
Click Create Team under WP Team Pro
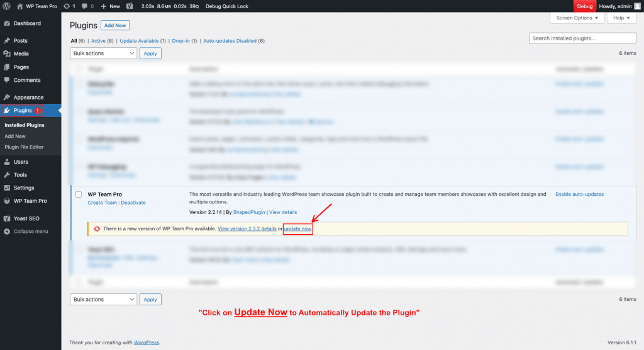103,203
